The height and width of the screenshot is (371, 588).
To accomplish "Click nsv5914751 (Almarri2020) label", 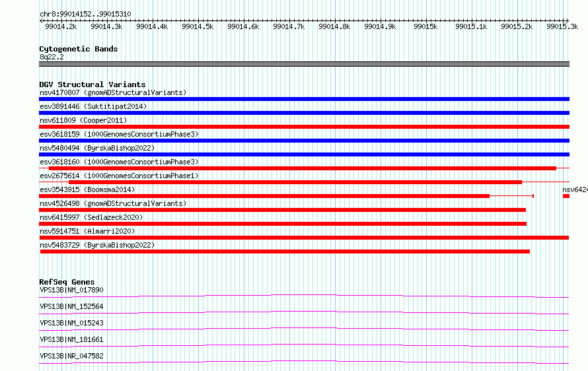I will (x=87, y=231).
